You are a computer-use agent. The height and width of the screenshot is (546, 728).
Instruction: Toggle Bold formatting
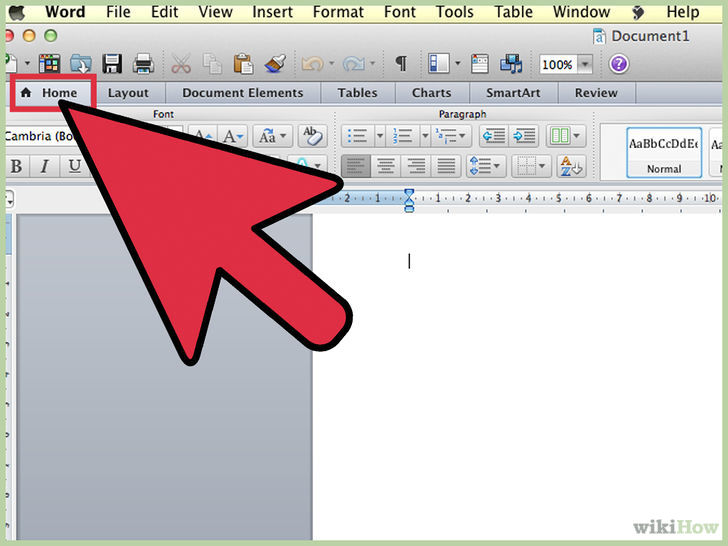click(17, 166)
